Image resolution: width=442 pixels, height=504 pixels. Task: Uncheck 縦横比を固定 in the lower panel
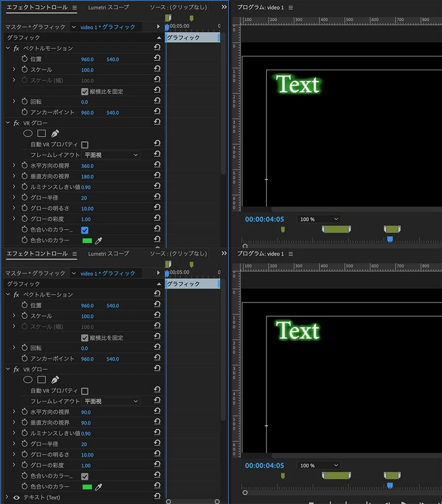pos(85,338)
